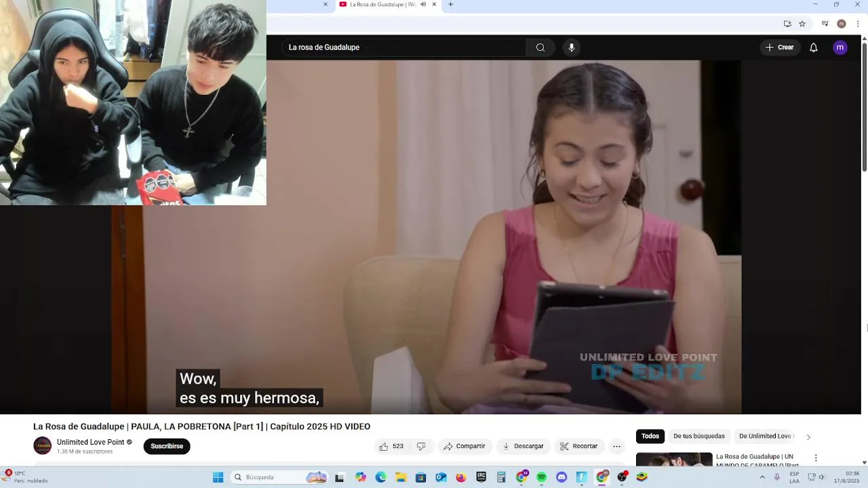Dislike the video with thumbs down
The image size is (868, 488).
(421, 446)
